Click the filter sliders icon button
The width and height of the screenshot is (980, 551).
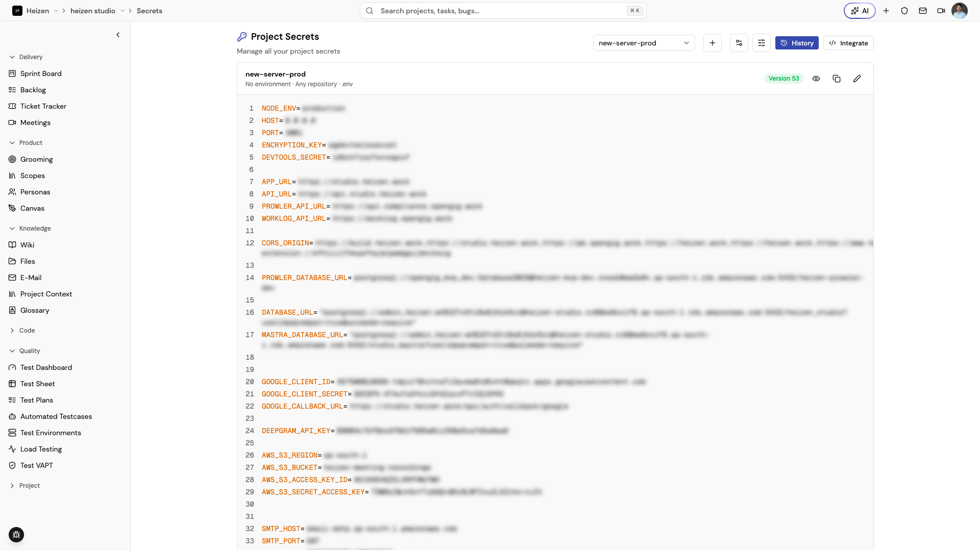[762, 43]
